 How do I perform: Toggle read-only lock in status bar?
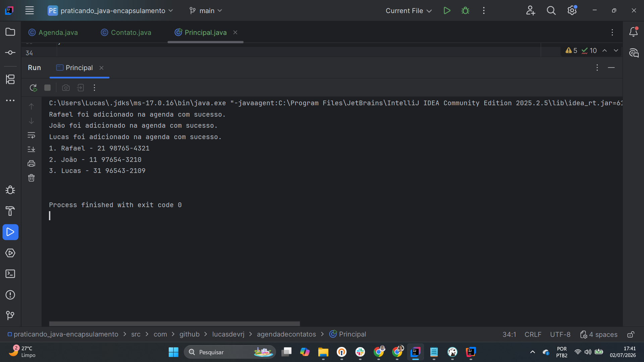tap(631, 335)
